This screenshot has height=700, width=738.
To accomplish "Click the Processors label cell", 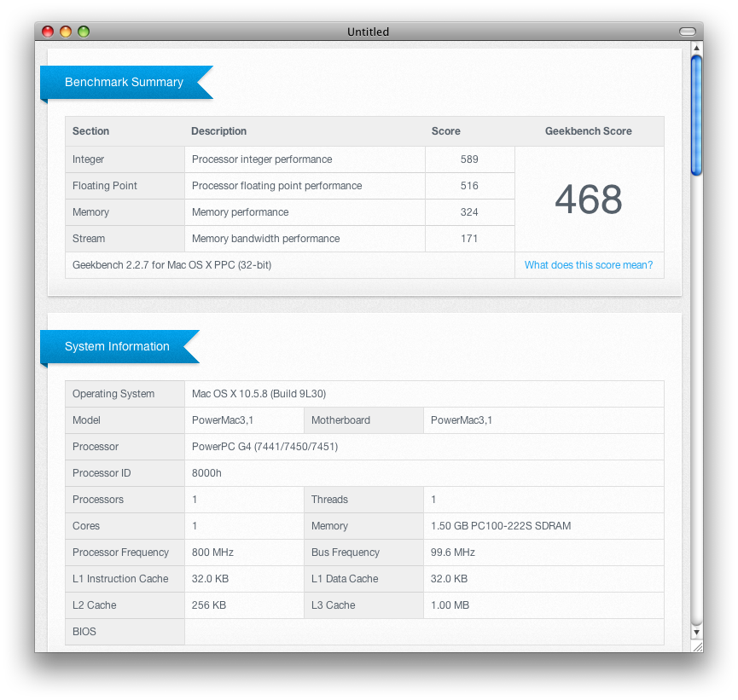I will click(x=125, y=500).
